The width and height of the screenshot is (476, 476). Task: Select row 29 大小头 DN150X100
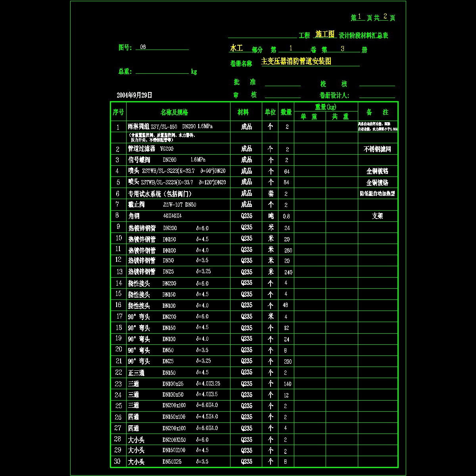(168, 450)
